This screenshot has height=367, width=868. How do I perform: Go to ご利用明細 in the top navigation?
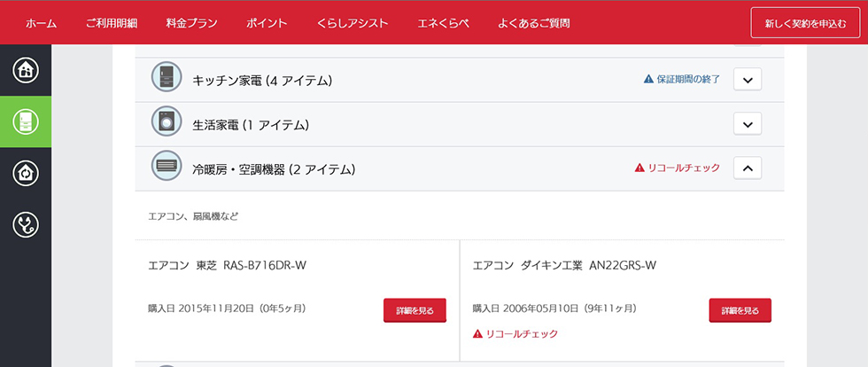pyautogui.click(x=112, y=23)
